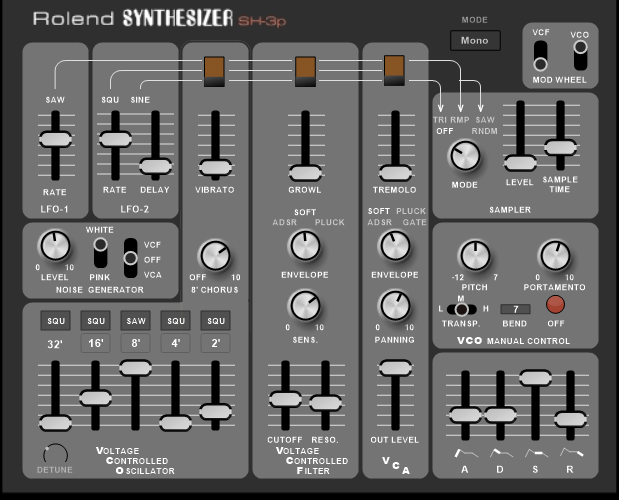
Task: Click the 4' footage button
Action: pos(176,343)
